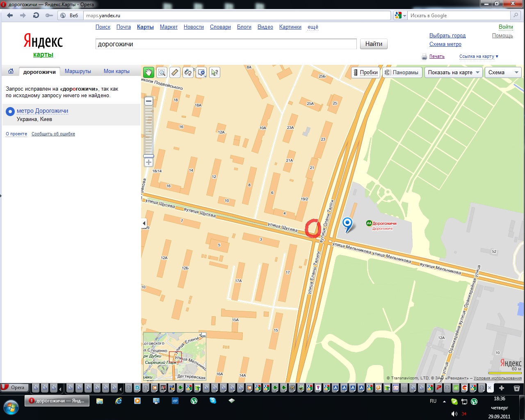Image resolution: width=525 pixels, height=420 pixels.
Task: Expand the Схема map type dropdown
Action: point(503,73)
